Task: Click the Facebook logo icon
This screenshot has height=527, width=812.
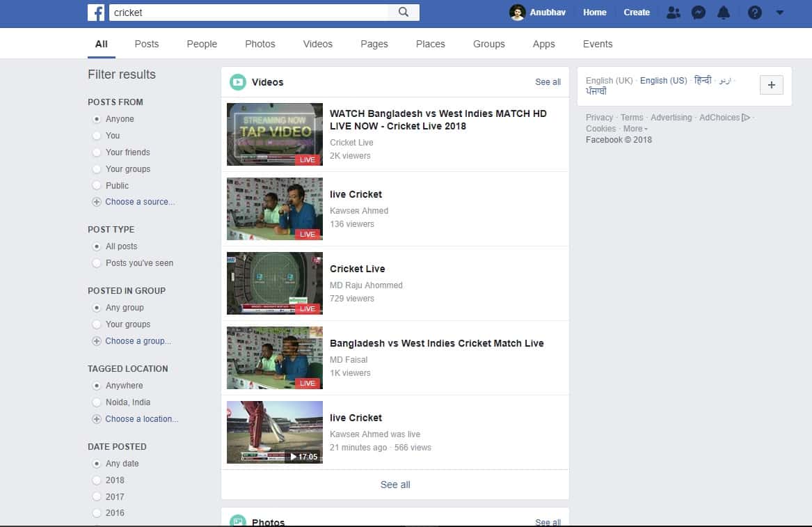Action: [x=96, y=13]
